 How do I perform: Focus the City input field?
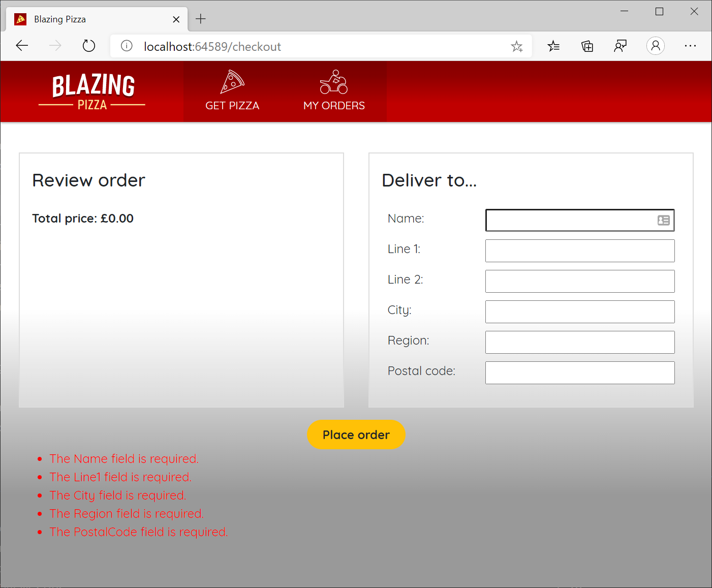[580, 312]
